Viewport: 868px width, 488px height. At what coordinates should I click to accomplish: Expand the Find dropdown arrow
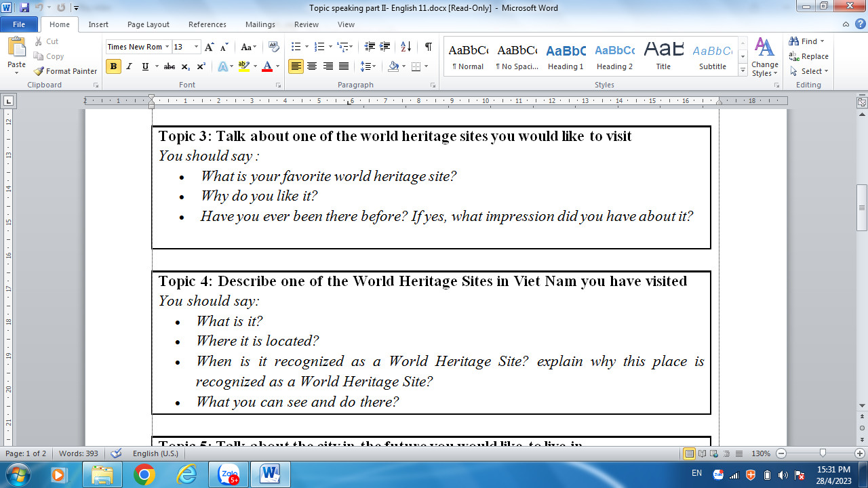(823, 41)
